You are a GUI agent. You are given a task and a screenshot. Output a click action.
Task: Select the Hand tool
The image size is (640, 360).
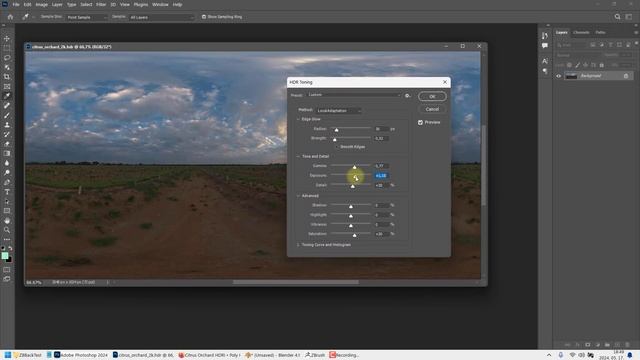coord(7,221)
